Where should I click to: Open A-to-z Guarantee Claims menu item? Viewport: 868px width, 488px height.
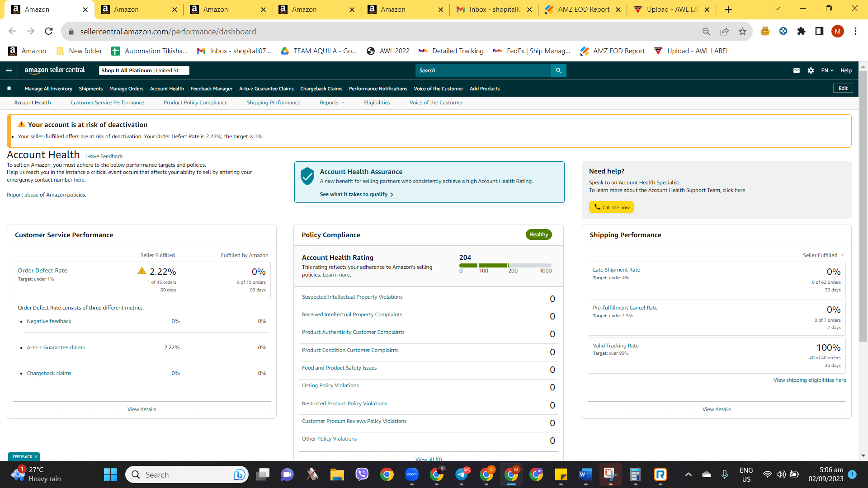point(266,89)
